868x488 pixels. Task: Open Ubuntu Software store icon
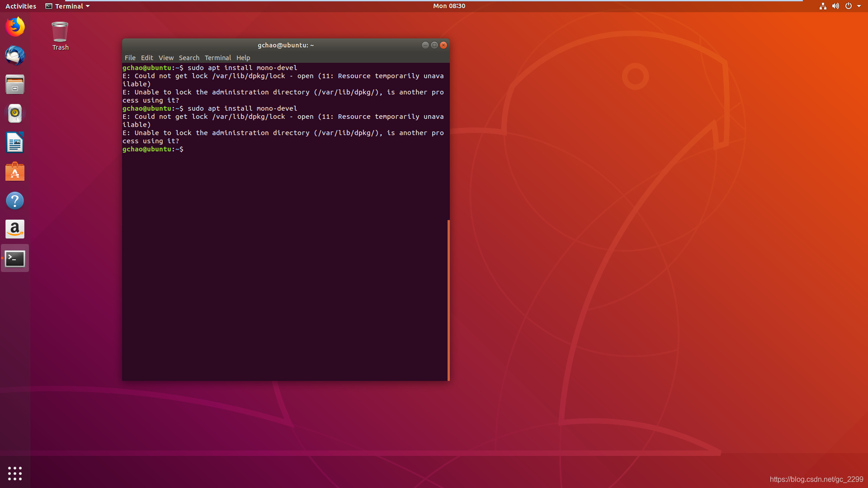point(15,172)
